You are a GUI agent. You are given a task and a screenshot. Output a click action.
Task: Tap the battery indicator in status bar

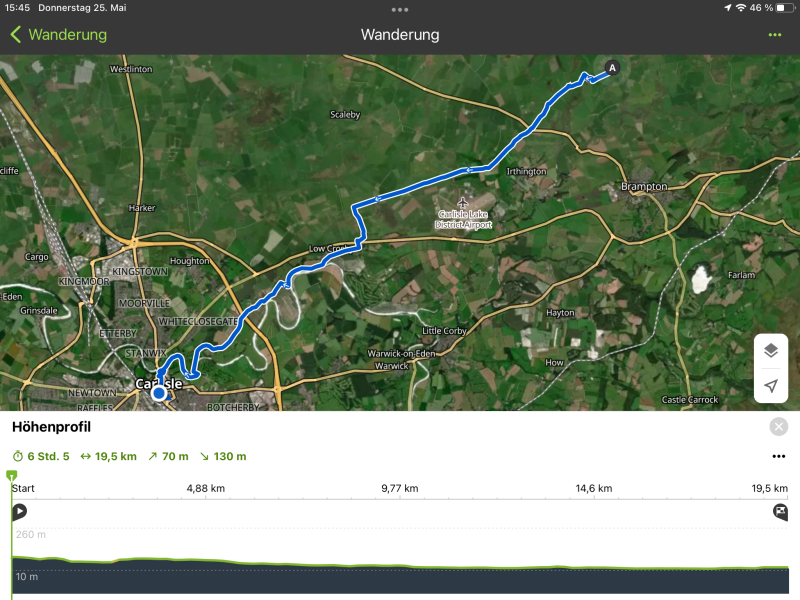[x=779, y=8]
